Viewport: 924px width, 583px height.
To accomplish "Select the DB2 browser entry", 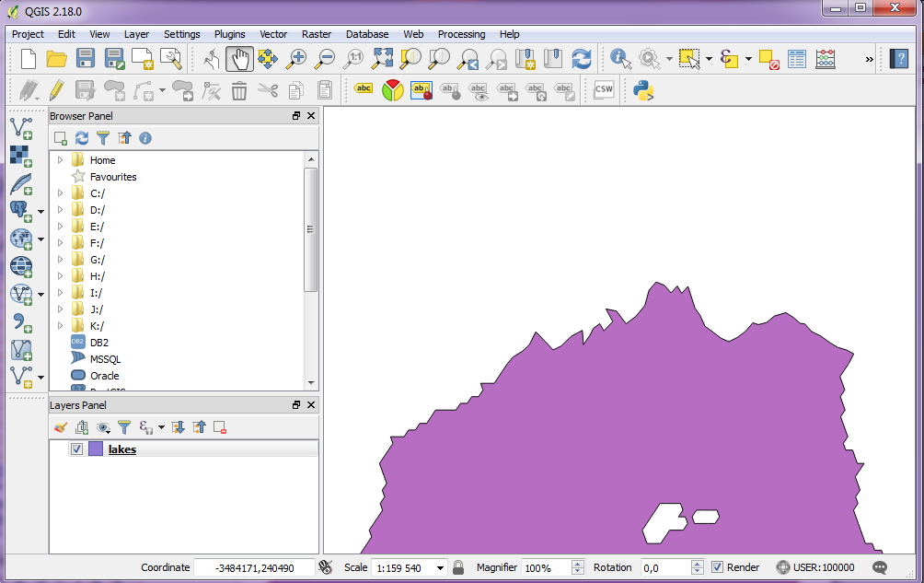I will coord(99,343).
